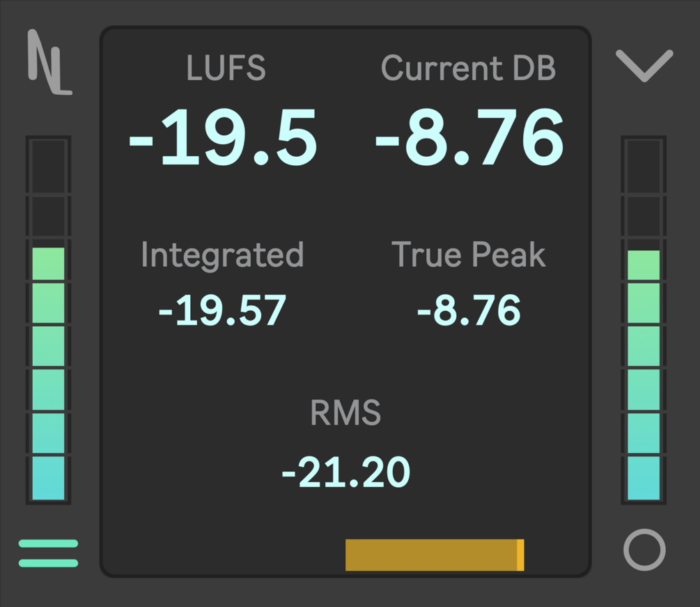Click the yellow loudness range bar
The width and height of the screenshot is (700, 607).
point(432,555)
